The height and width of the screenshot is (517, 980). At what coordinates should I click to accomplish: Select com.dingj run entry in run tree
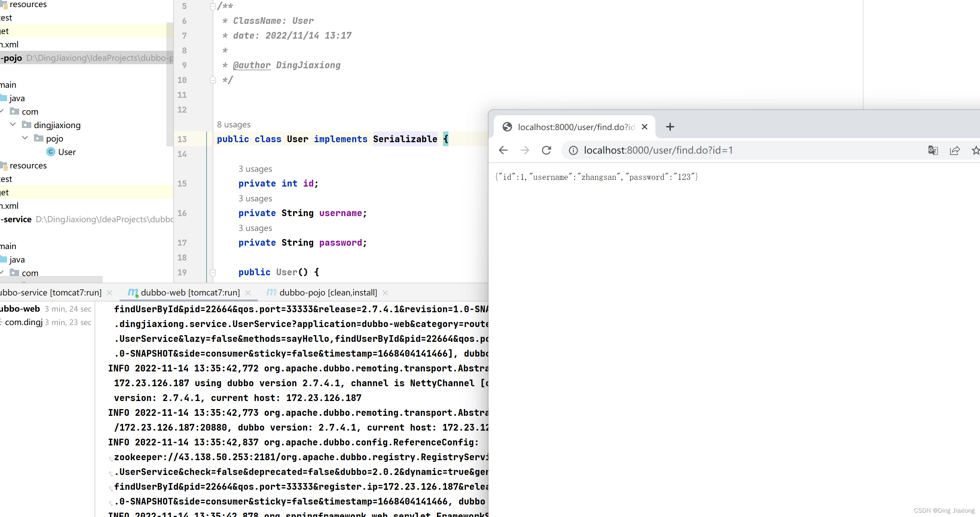click(46, 322)
